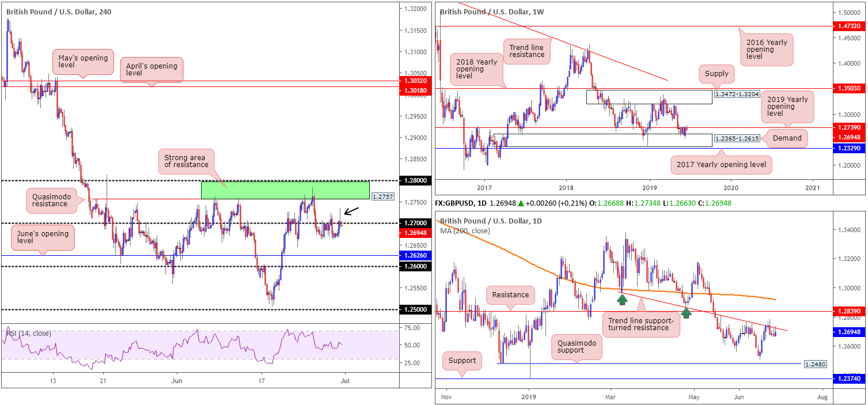
Task: Select the 1.25000 black price tag
Action: click(x=416, y=309)
